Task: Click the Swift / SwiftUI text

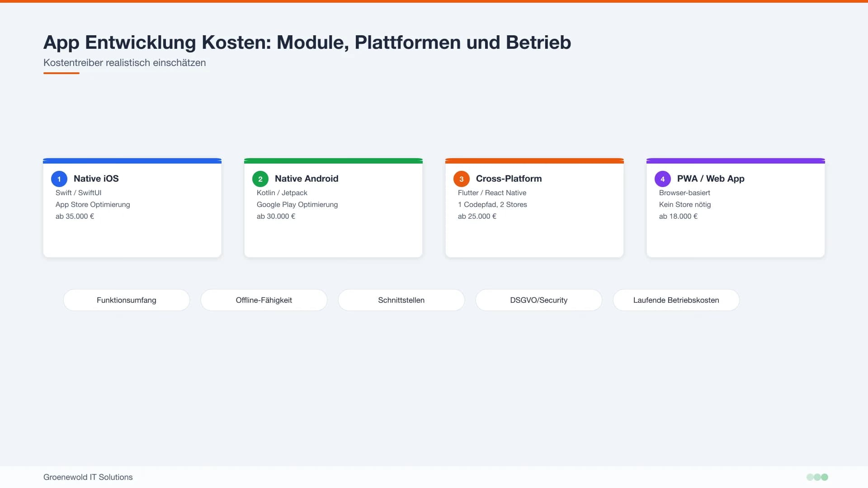Action: pyautogui.click(x=79, y=192)
